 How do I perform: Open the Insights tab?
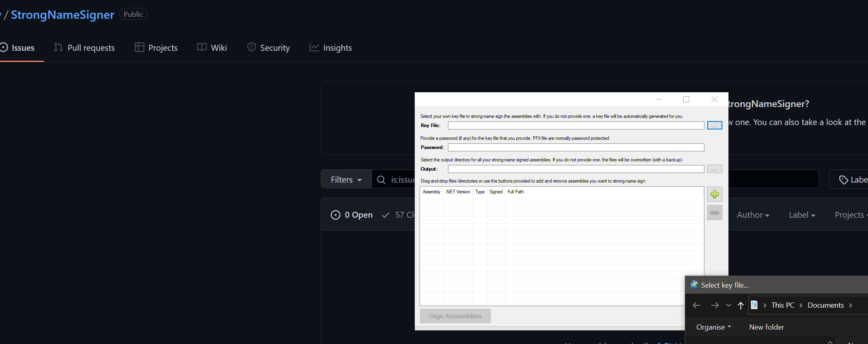coord(331,48)
